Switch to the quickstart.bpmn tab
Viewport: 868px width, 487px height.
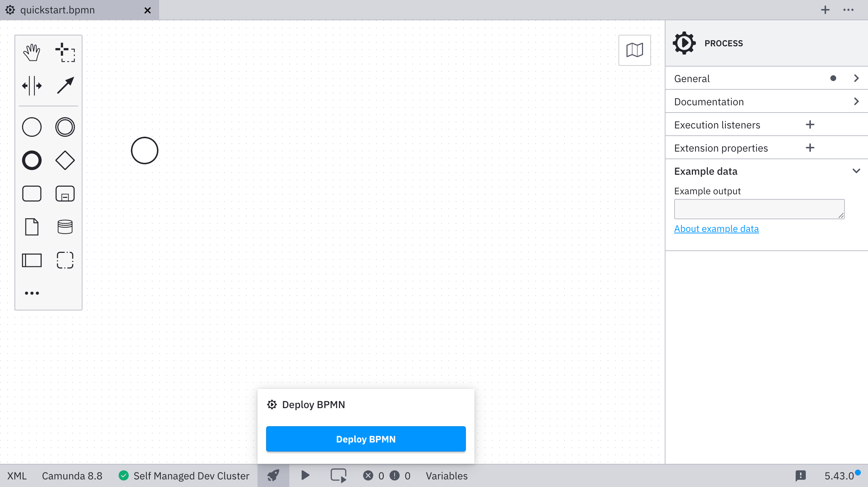(58, 10)
